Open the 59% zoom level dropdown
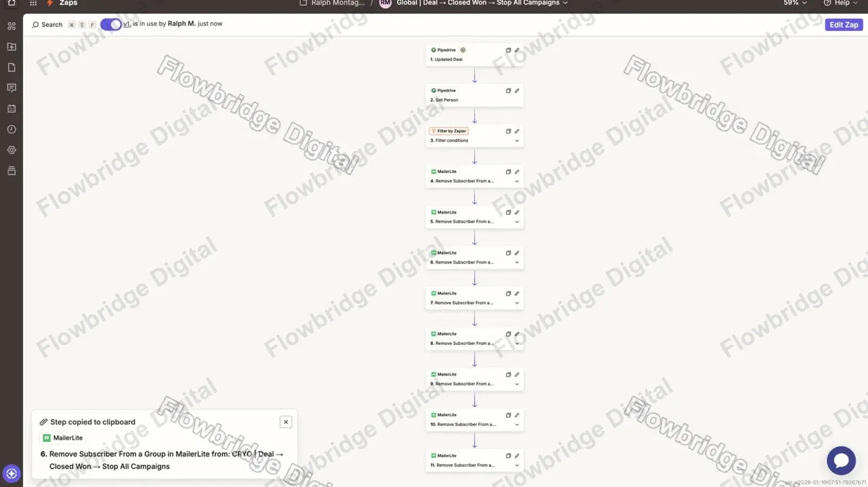The image size is (868, 487). (795, 3)
